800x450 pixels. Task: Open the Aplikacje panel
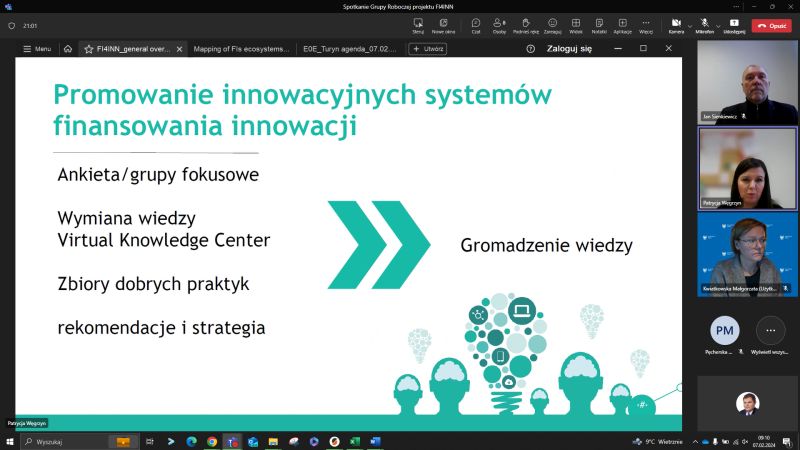coord(622,26)
